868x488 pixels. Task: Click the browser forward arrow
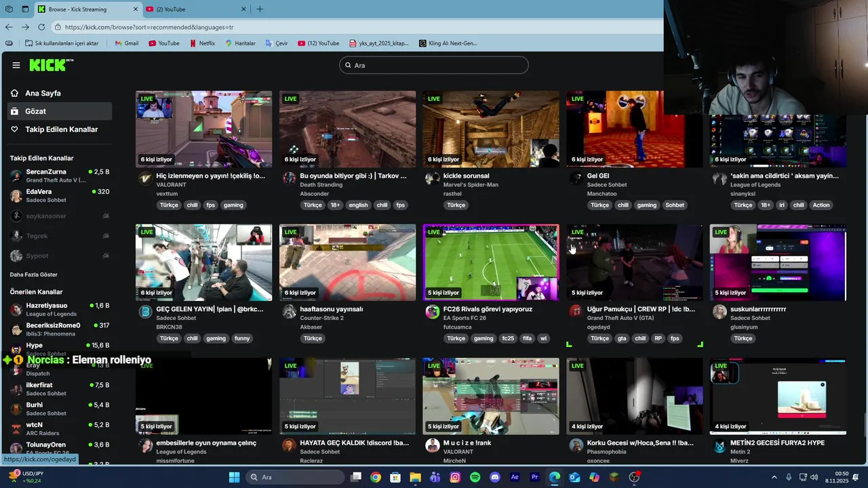[25, 27]
